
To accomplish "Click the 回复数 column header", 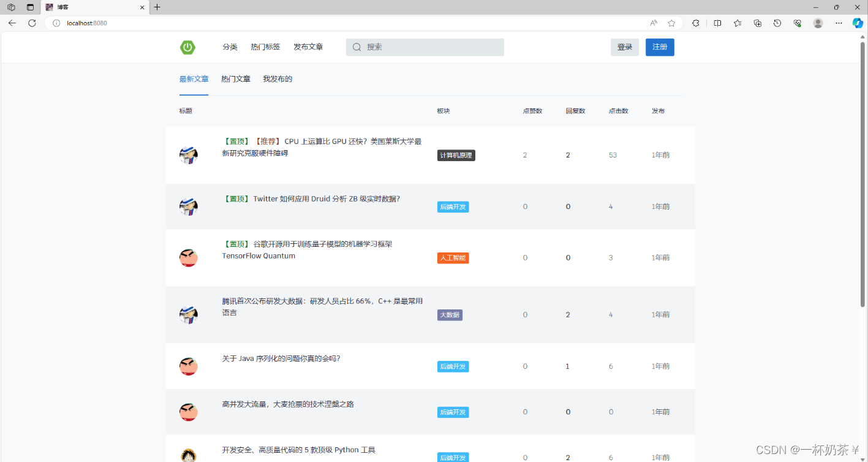I will tap(575, 111).
